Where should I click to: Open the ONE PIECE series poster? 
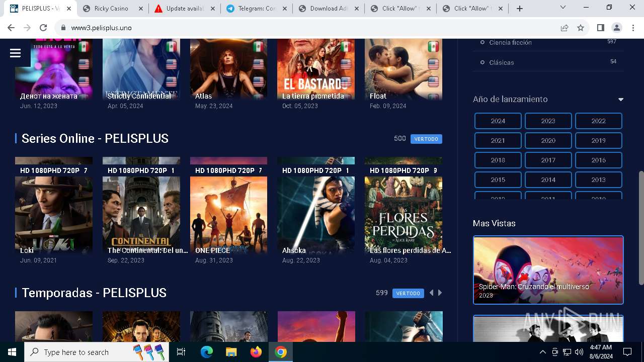tap(229, 206)
